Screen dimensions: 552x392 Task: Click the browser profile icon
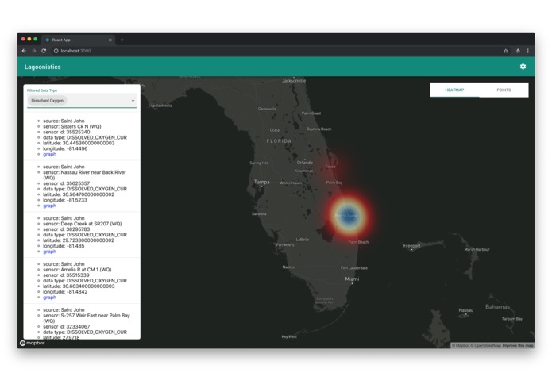click(x=518, y=51)
